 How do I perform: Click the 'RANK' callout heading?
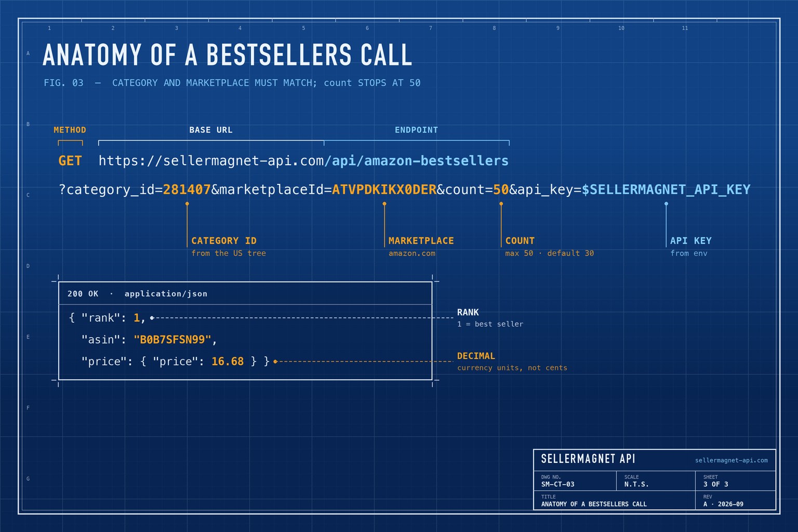coord(468,312)
